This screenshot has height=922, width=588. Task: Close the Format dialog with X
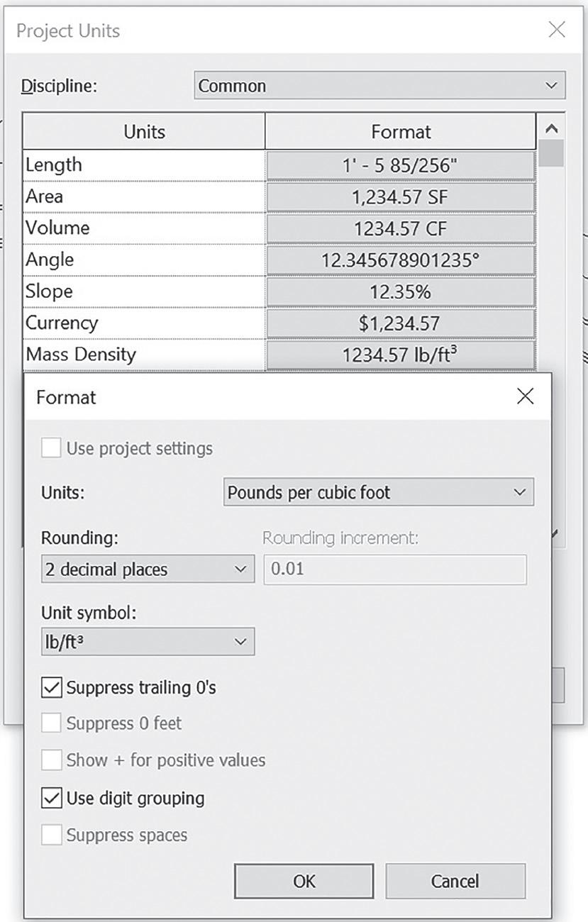[525, 396]
